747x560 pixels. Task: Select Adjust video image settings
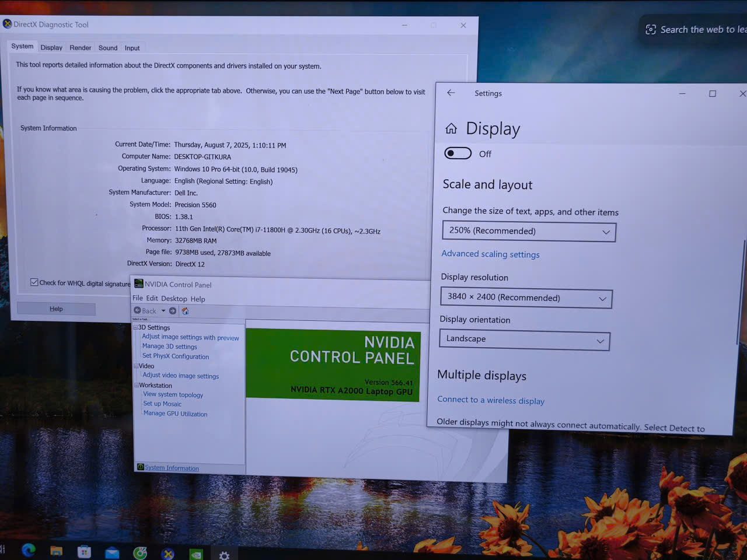pyautogui.click(x=181, y=376)
